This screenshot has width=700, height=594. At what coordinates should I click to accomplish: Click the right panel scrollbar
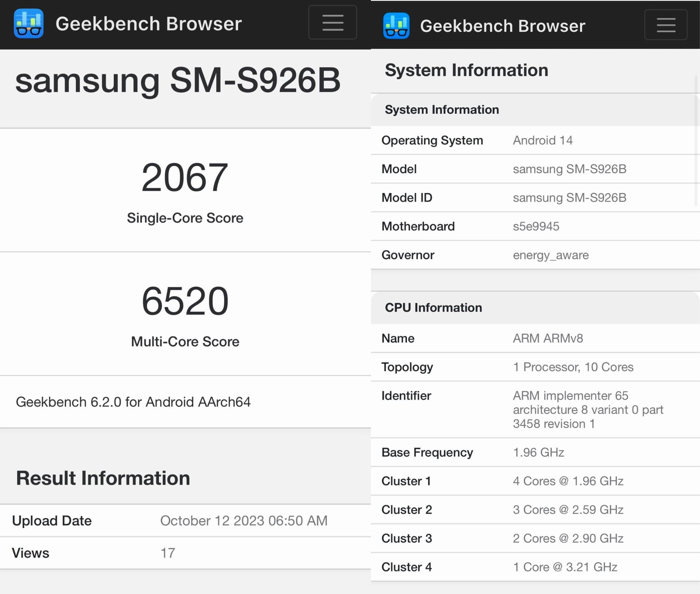pos(696,140)
